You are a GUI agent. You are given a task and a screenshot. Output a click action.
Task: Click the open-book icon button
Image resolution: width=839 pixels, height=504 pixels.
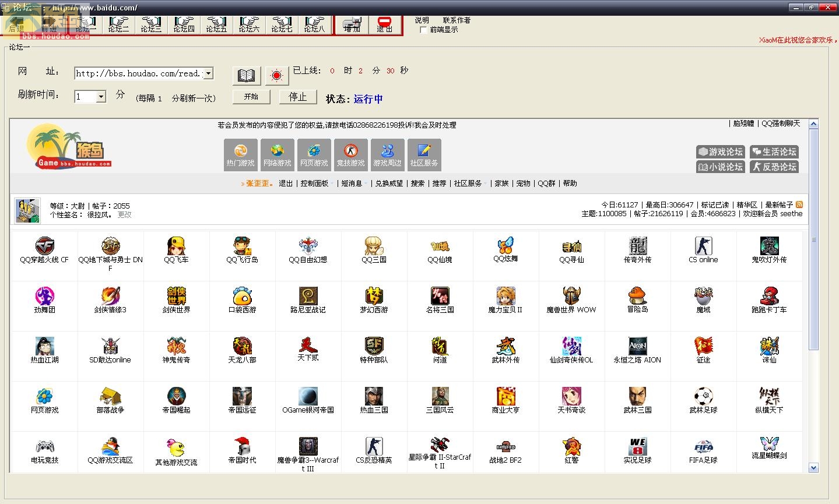[247, 76]
